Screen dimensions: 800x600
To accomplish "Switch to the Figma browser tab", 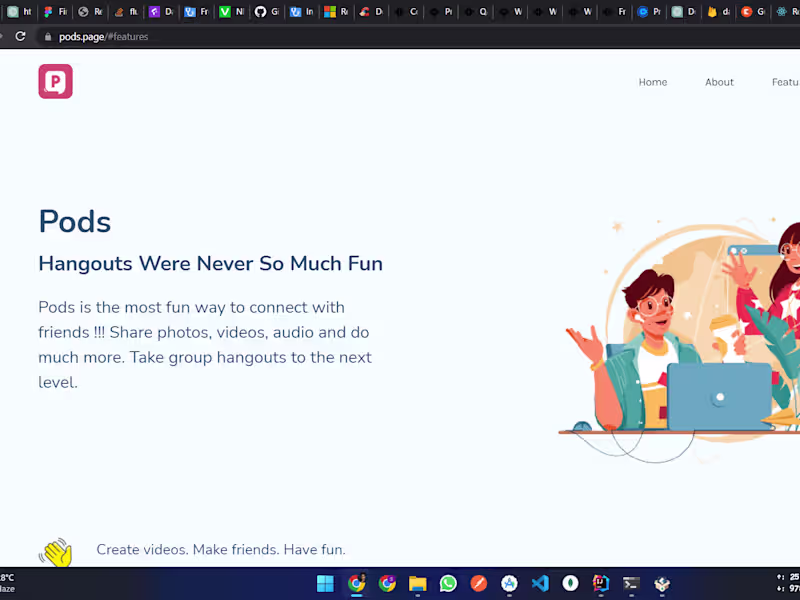I will point(55,11).
